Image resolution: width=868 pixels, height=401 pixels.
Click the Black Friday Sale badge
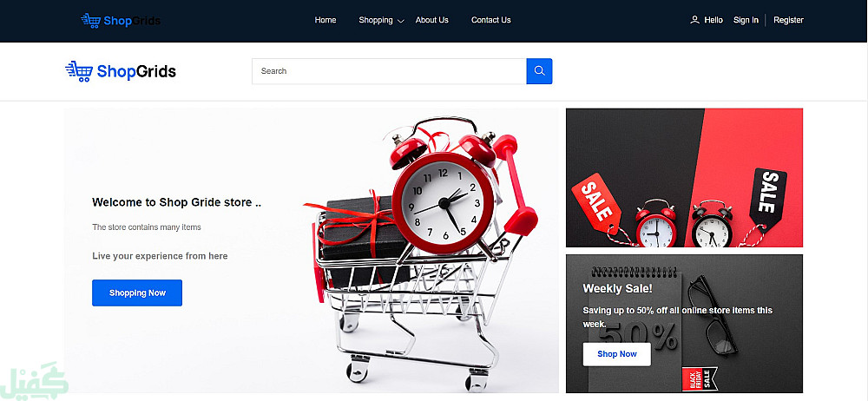click(x=700, y=379)
